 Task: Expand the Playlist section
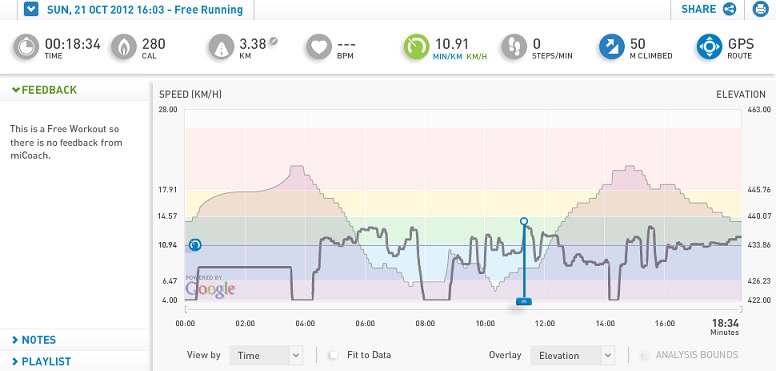tap(42, 361)
